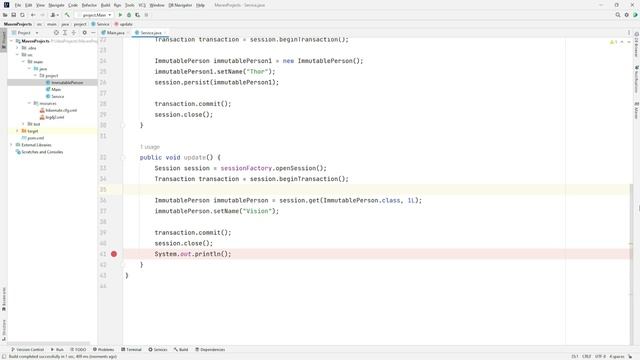
Task: Open the Refactor menu
Action: point(89,5)
